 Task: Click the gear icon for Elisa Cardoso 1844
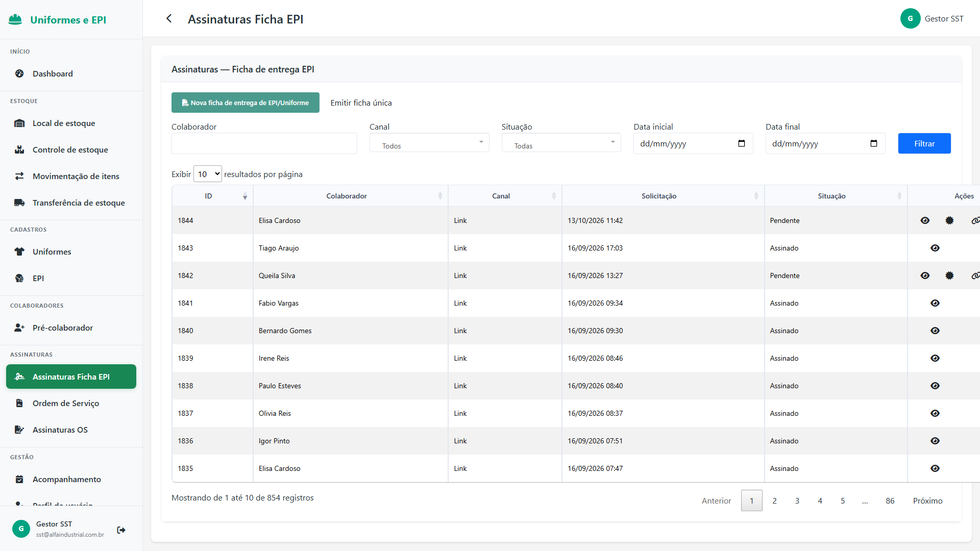(x=949, y=220)
